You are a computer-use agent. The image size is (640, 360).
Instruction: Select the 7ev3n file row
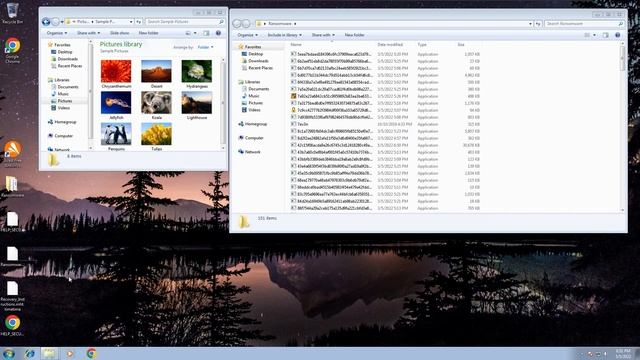point(386,124)
